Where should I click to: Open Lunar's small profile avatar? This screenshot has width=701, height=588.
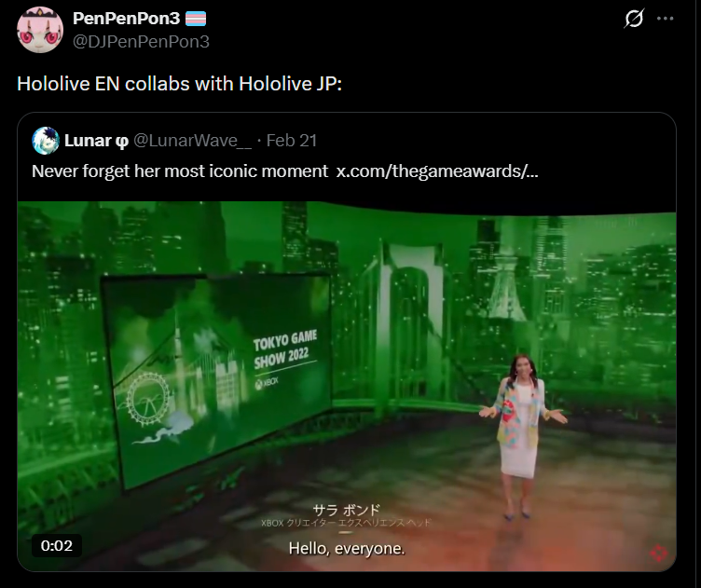coord(46,141)
